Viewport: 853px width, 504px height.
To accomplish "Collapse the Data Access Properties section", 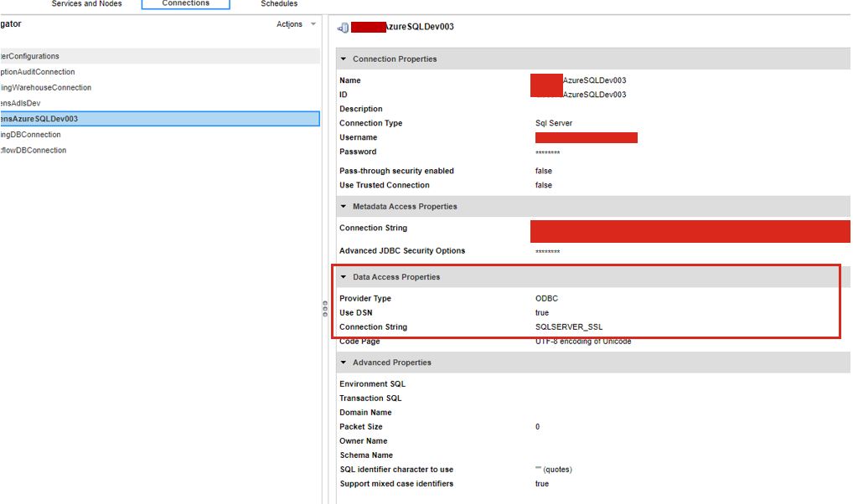I will point(344,277).
